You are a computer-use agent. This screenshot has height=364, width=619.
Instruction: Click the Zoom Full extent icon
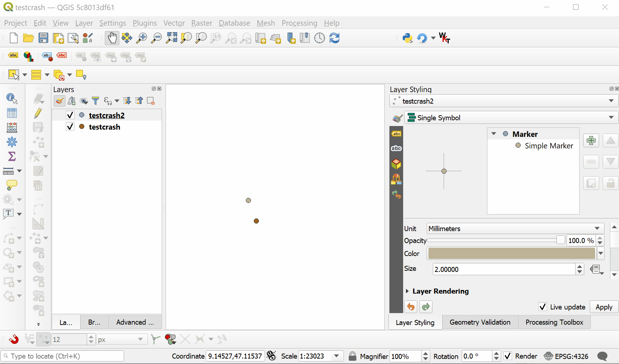pyautogui.click(x=171, y=38)
